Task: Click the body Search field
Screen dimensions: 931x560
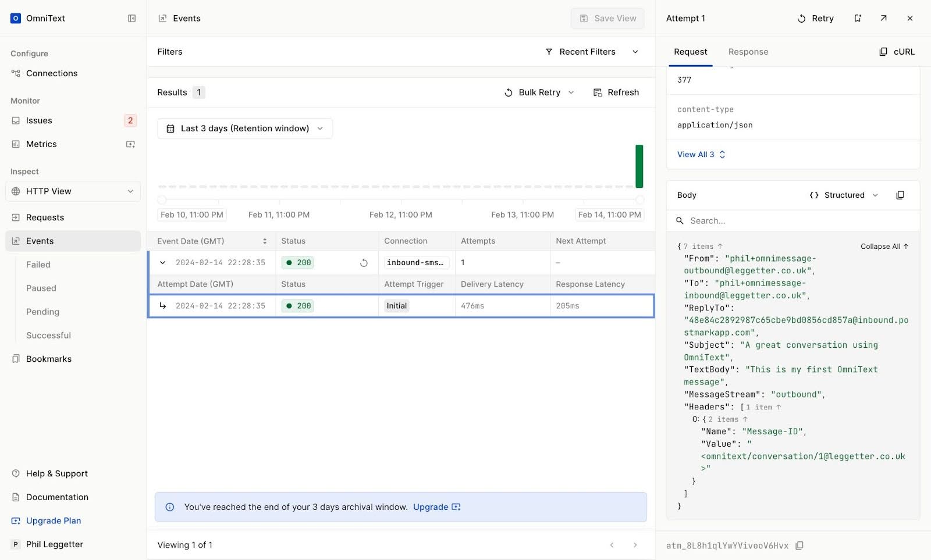Action: pos(793,221)
